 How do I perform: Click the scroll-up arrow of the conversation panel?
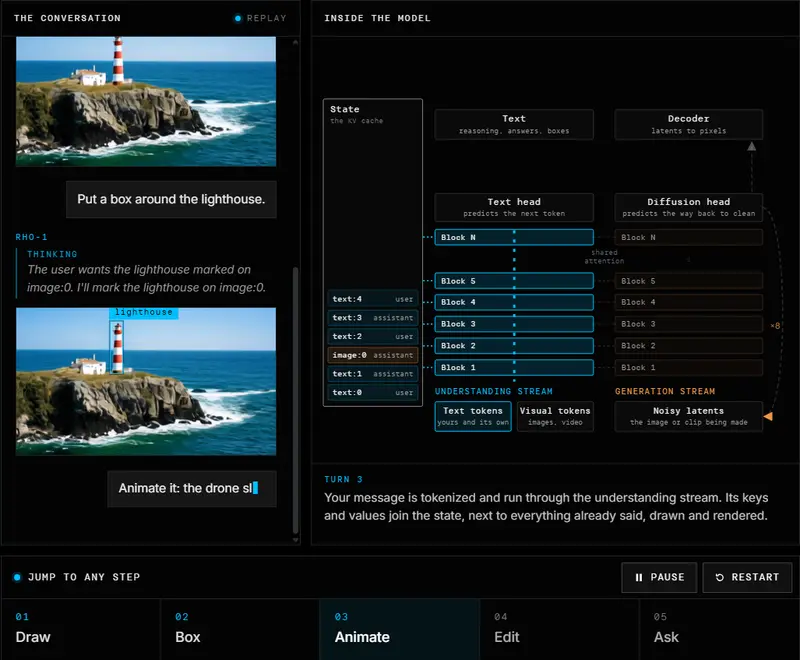[295, 42]
